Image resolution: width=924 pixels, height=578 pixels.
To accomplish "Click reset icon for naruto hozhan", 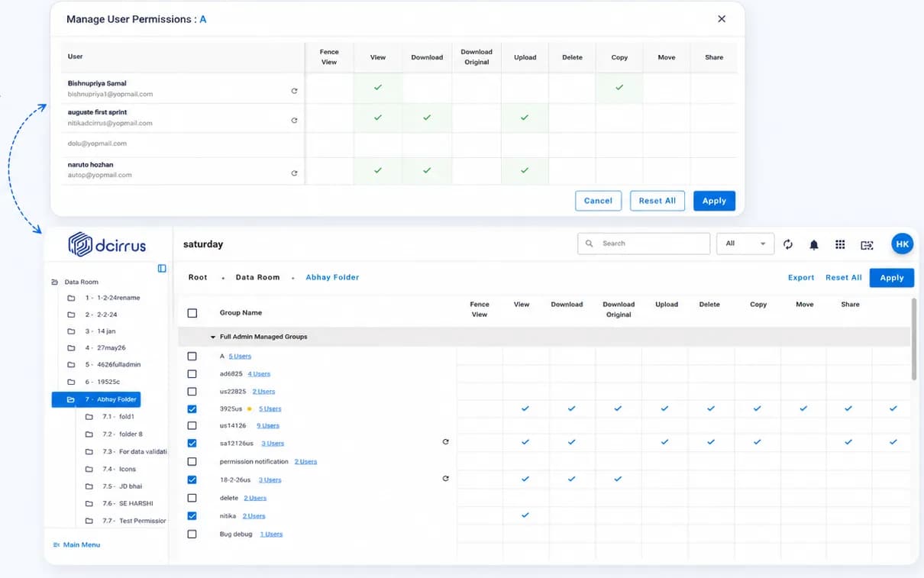I will click(x=295, y=173).
